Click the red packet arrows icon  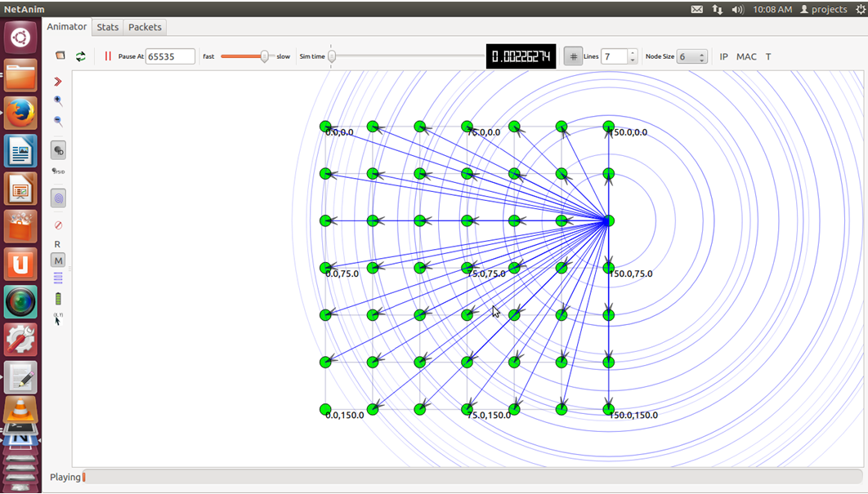[x=58, y=82]
